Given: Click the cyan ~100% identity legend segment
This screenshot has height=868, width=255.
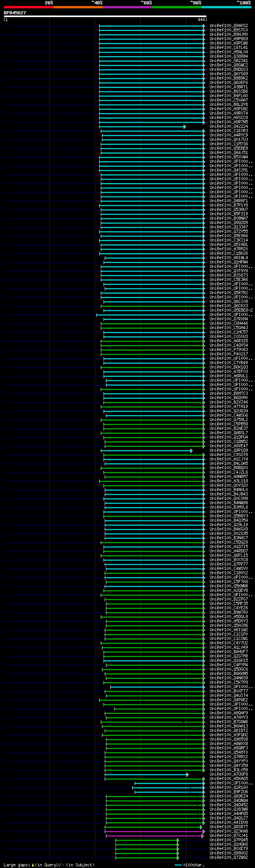Looking at the screenshot, I should 226,7.
